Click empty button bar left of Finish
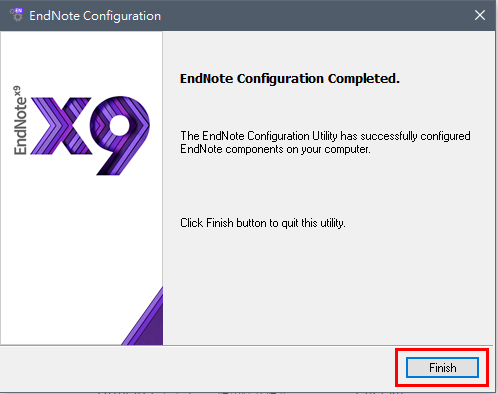This screenshot has width=498, height=394. coord(200,368)
